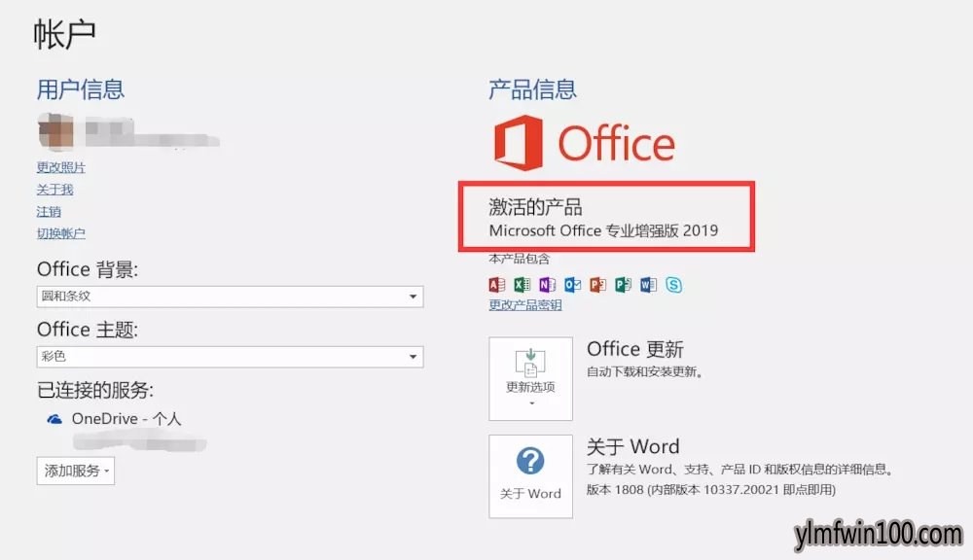Screen dimensions: 973x560
Task: Click the 更改产品密钥 link
Action: point(525,305)
